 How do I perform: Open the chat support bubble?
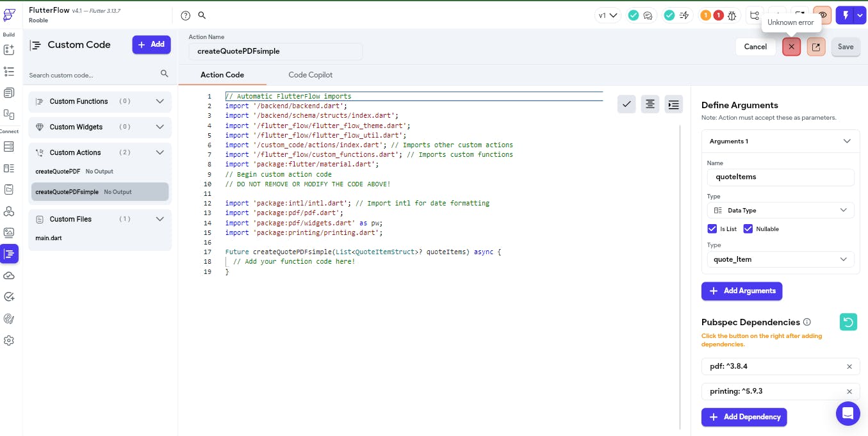848,413
